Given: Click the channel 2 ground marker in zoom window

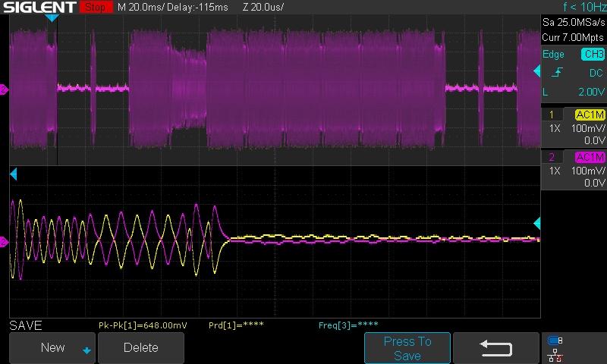Looking at the screenshot, I should pos(4,241).
